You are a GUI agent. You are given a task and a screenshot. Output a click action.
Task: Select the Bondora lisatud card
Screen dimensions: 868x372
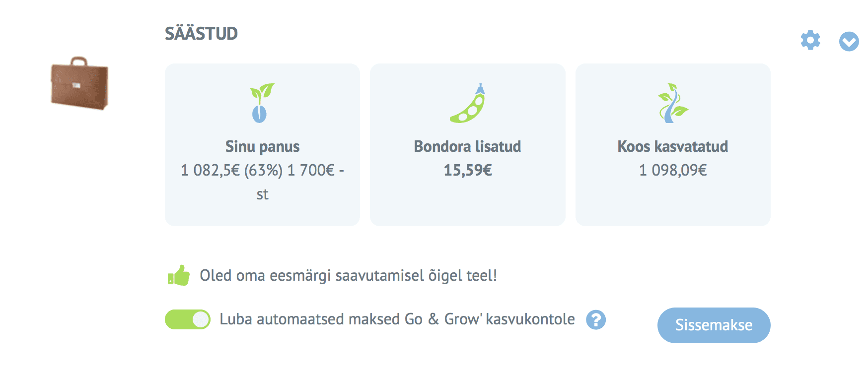[468, 145]
